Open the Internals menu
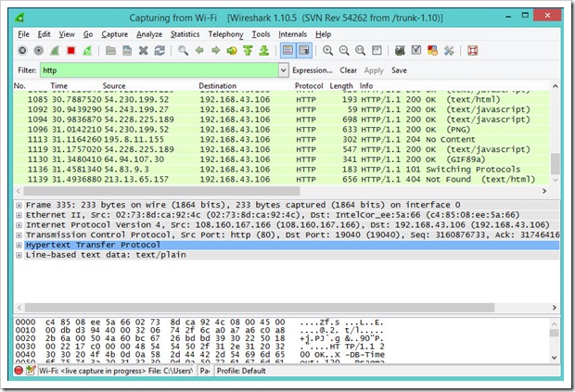Screen dimensions: 575x392 click(293, 34)
